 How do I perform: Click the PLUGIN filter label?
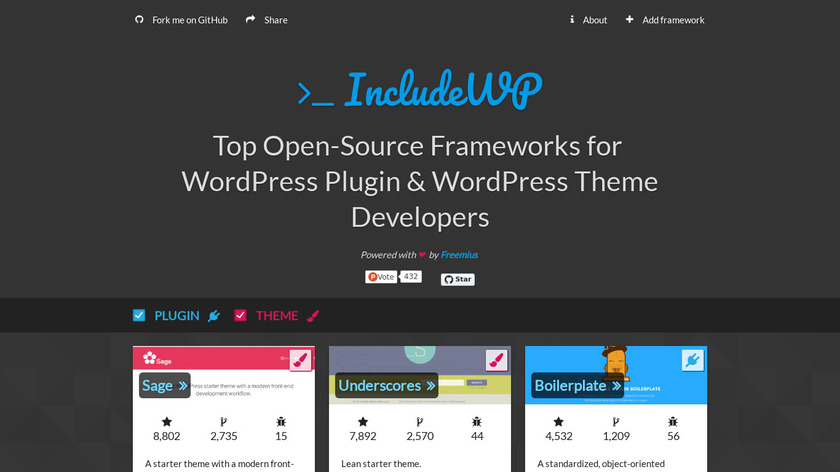tap(177, 316)
